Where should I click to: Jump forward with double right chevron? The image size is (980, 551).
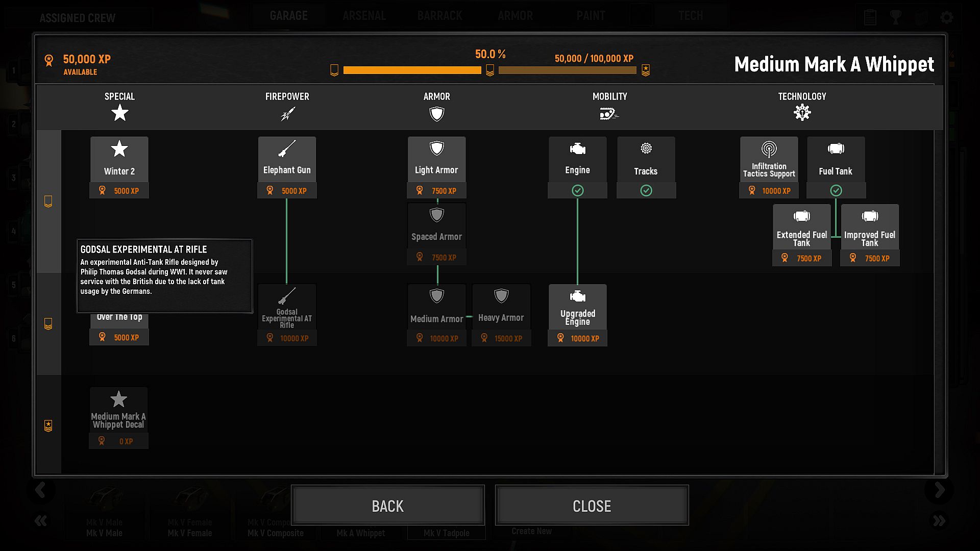click(939, 520)
